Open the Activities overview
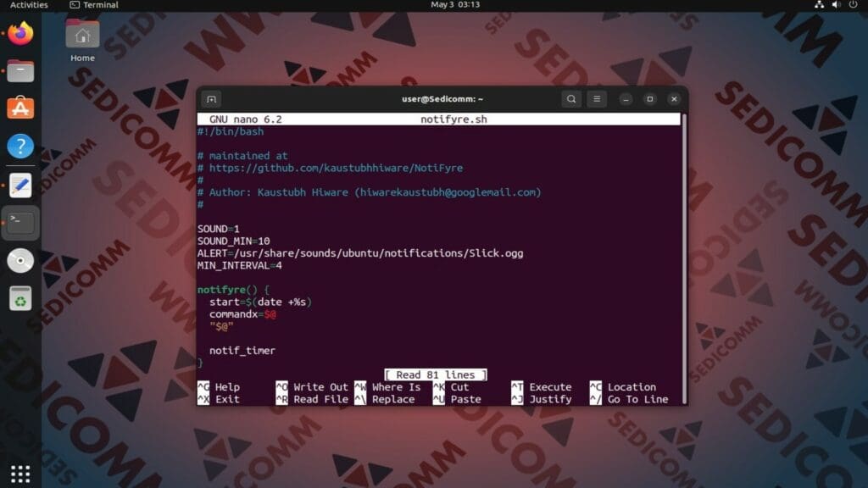Viewport: 868px width, 488px height. (x=29, y=4)
